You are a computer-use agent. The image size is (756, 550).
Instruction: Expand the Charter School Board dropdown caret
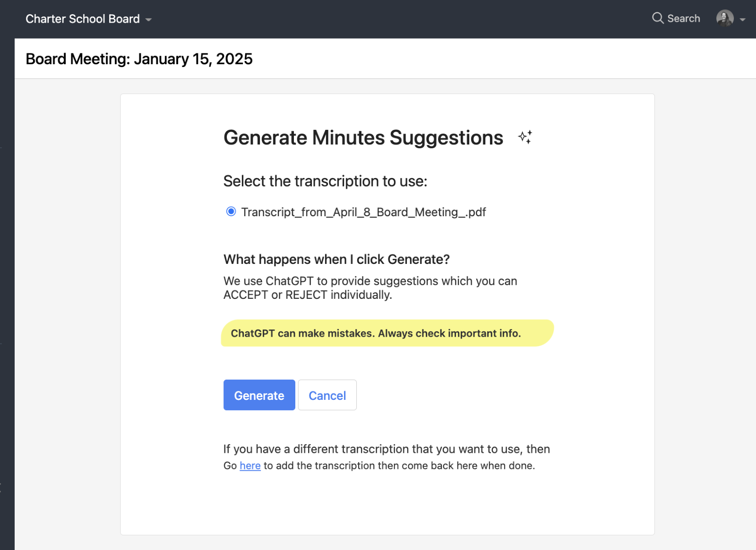[x=148, y=20]
